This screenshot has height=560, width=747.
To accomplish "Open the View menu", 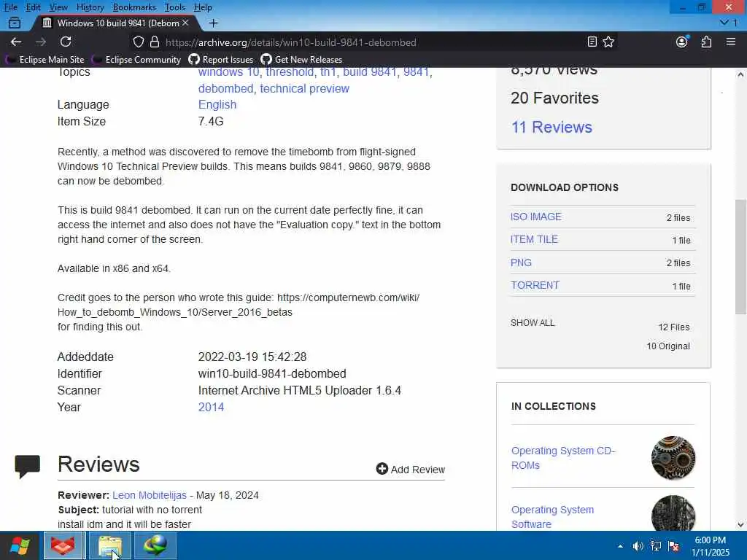I will pos(58,7).
